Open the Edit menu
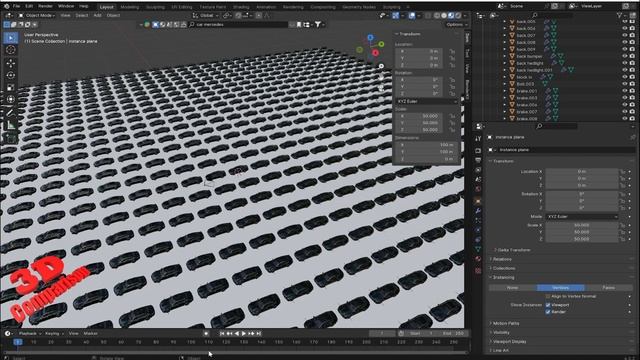This screenshot has height=360, width=640. coord(29,7)
